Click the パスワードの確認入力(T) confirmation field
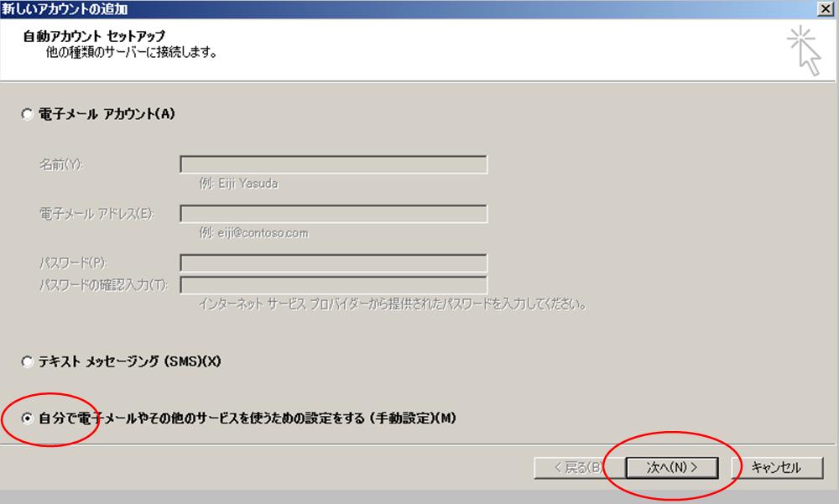839x504 pixels. [x=333, y=285]
